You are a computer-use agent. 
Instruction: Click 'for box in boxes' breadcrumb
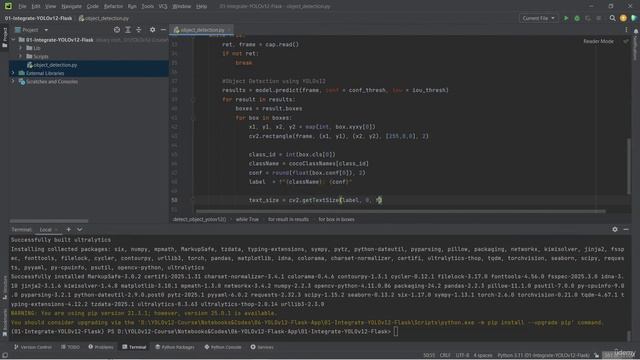point(336,219)
